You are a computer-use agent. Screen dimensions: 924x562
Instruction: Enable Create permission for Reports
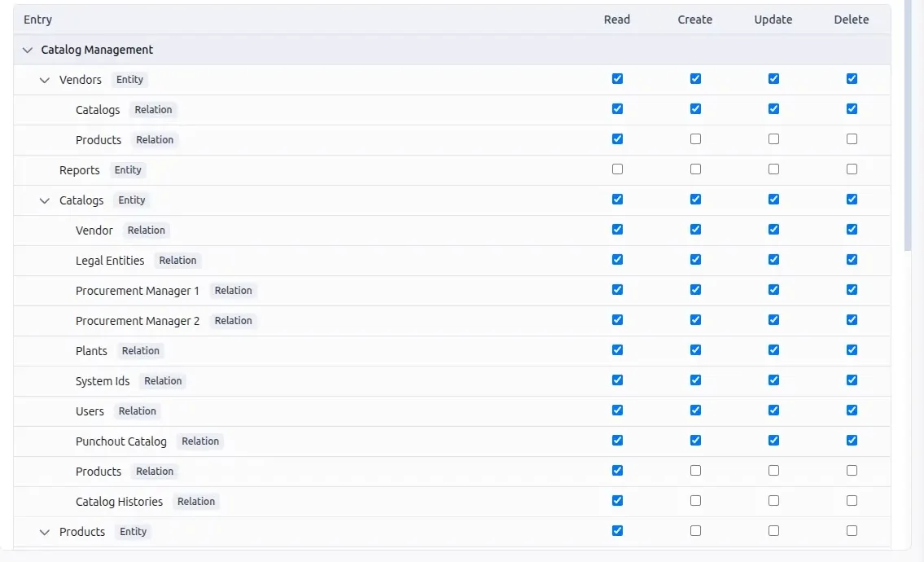click(695, 169)
